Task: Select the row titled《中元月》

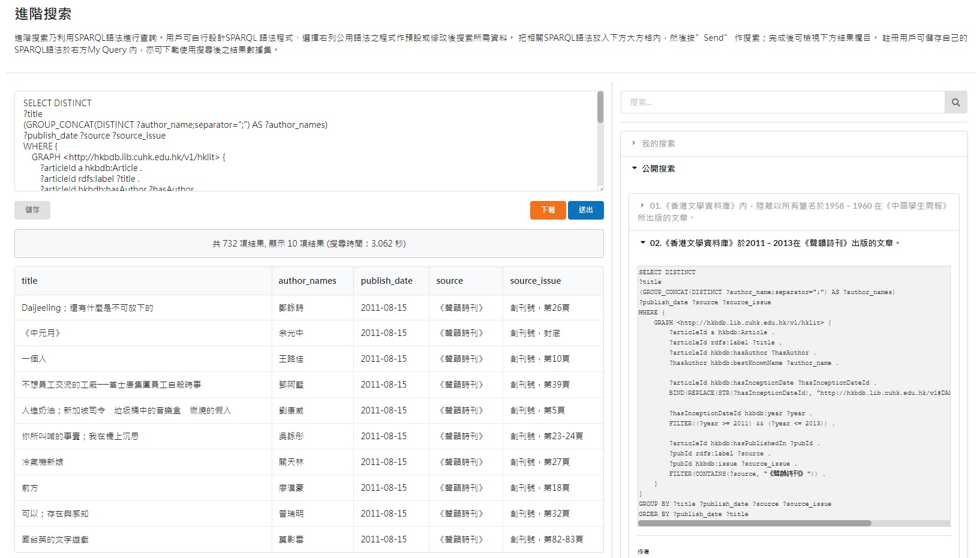Action: 309,333
